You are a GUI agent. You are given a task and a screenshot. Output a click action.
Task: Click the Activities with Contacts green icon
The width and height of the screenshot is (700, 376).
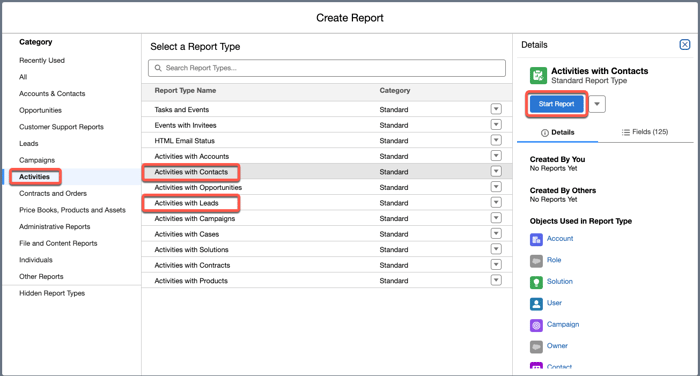538,75
